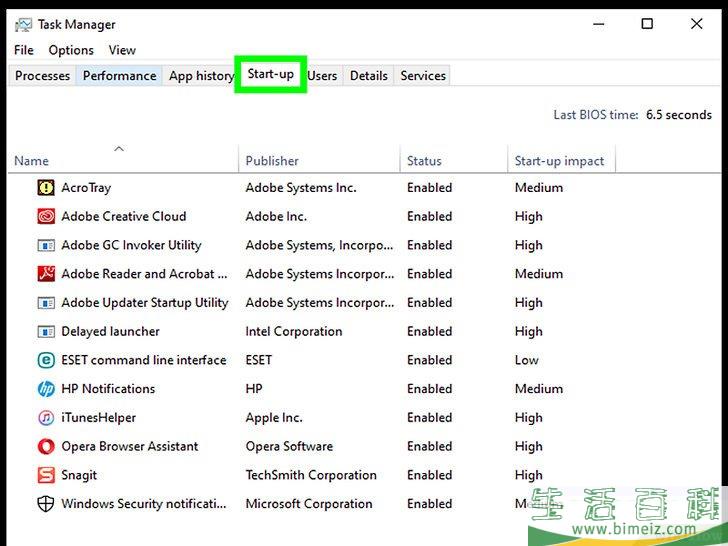728x546 pixels.
Task: Click the Delayed launcher icon
Action: [46, 332]
